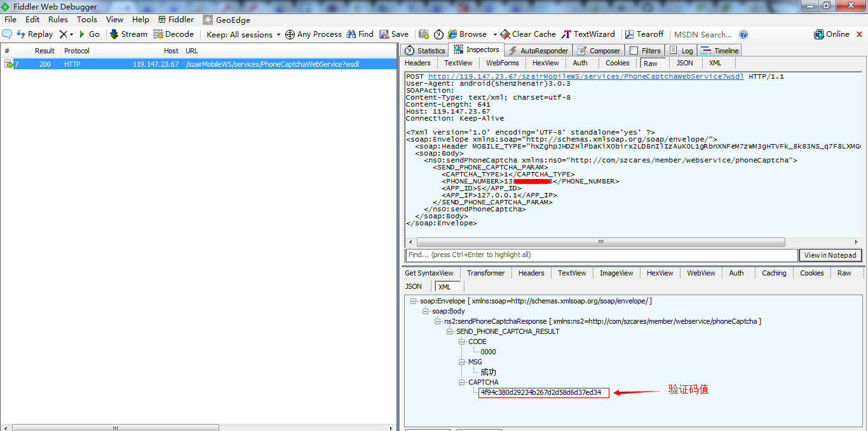Launch Browse in Internet Explorer

(x=467, y=34)
